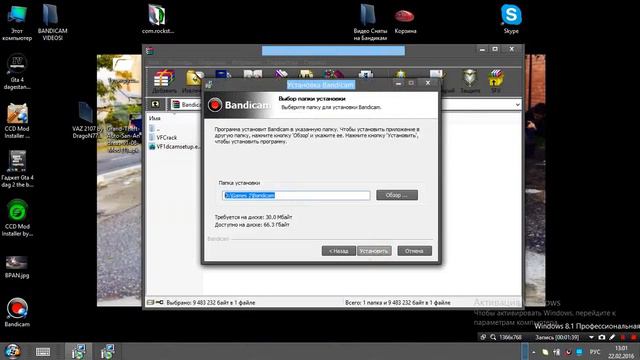The height and width of the screenshot is (360, 640).
Task: Click the virus scan icon in WinRAR toolbar
Action: tap(400, 74)
